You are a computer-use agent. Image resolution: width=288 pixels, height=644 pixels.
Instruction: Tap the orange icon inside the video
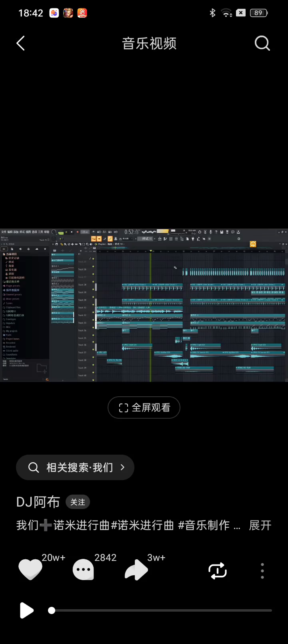[253, 244]
